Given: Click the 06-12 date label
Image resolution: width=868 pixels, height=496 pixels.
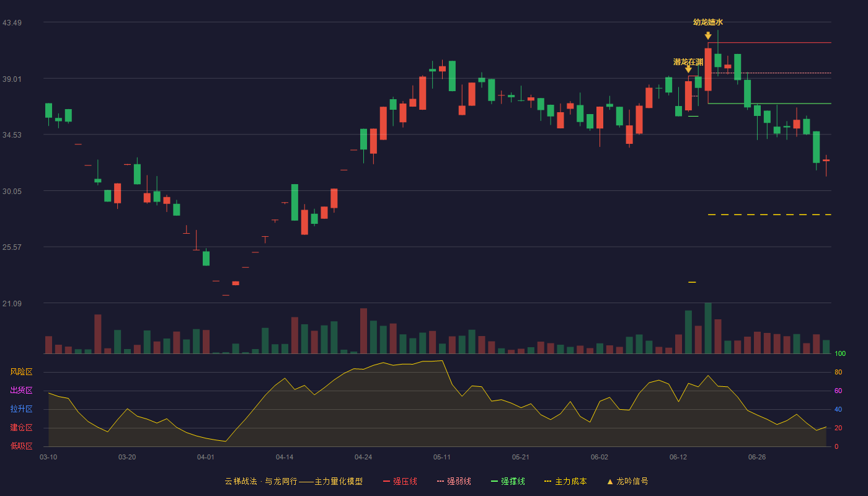Looking at the screenshot, I should tap(678, 457).
